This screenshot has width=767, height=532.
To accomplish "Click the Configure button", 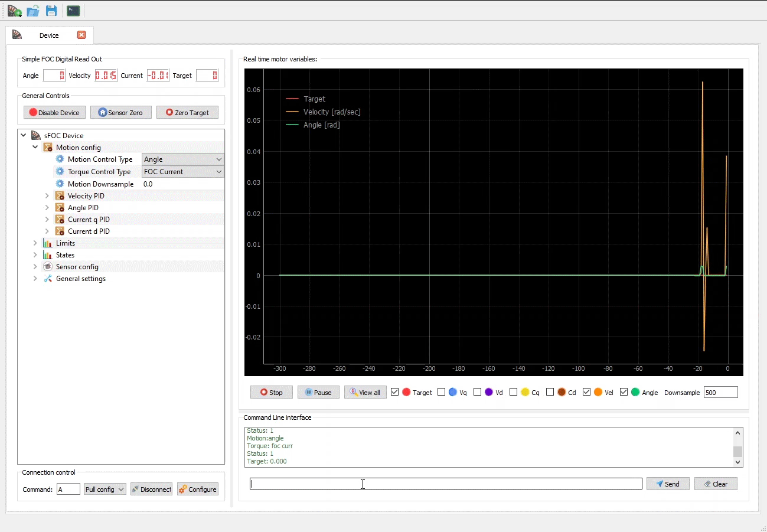I will coord(198,489).
